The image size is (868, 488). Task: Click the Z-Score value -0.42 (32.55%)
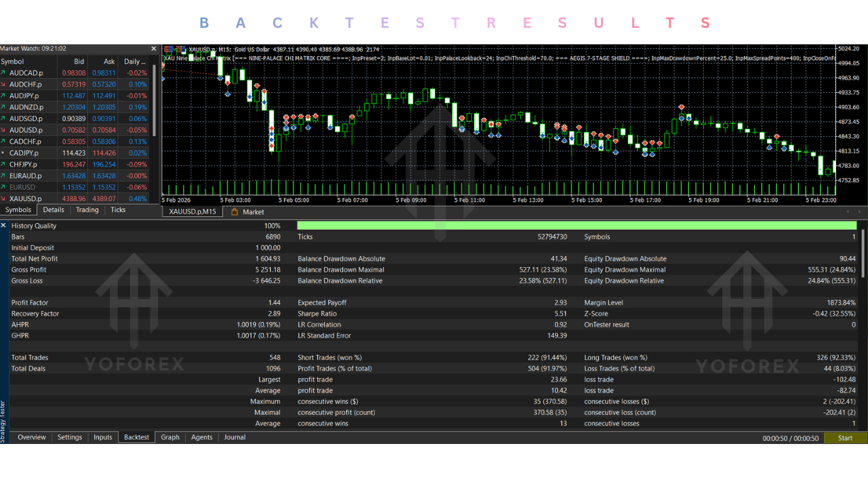(x=834, y=314)
